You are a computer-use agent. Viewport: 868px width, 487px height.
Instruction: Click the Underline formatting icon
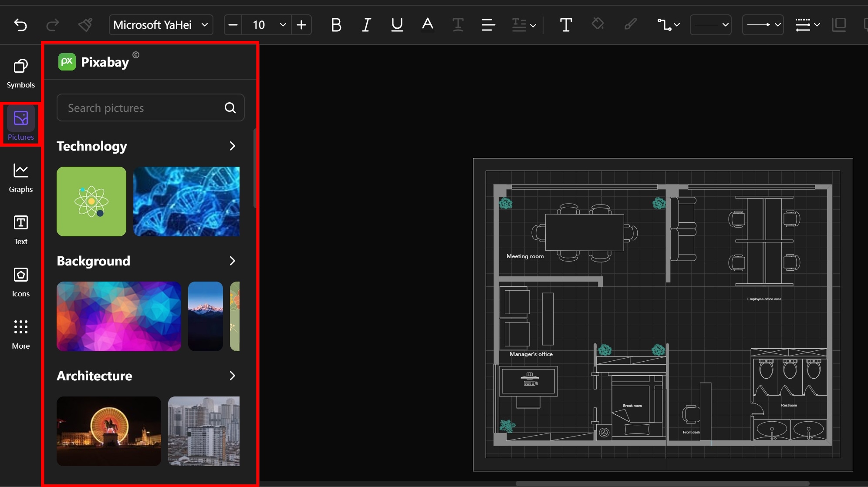pyautogui.click(x=395, y=24)
